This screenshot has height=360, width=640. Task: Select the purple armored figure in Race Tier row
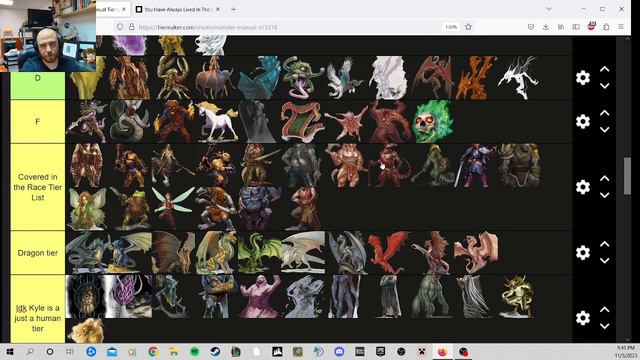(x=475, y=166)
